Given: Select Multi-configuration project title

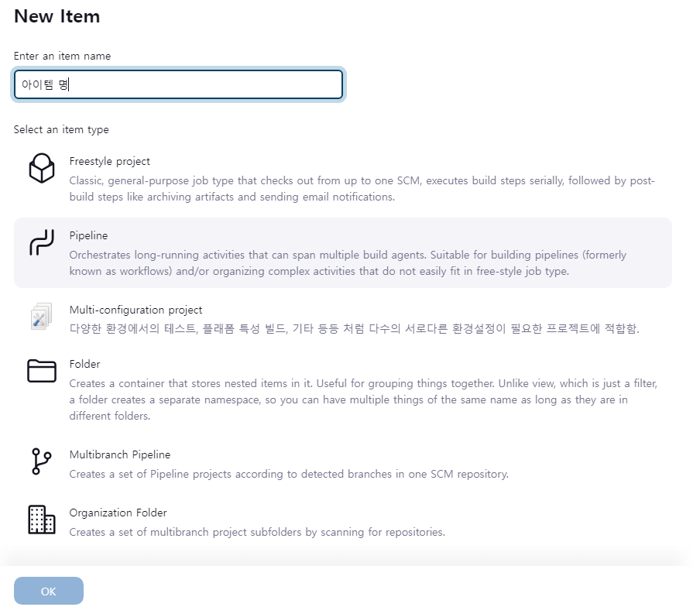Looking at the screenshot, I should (x=136, y=310).
